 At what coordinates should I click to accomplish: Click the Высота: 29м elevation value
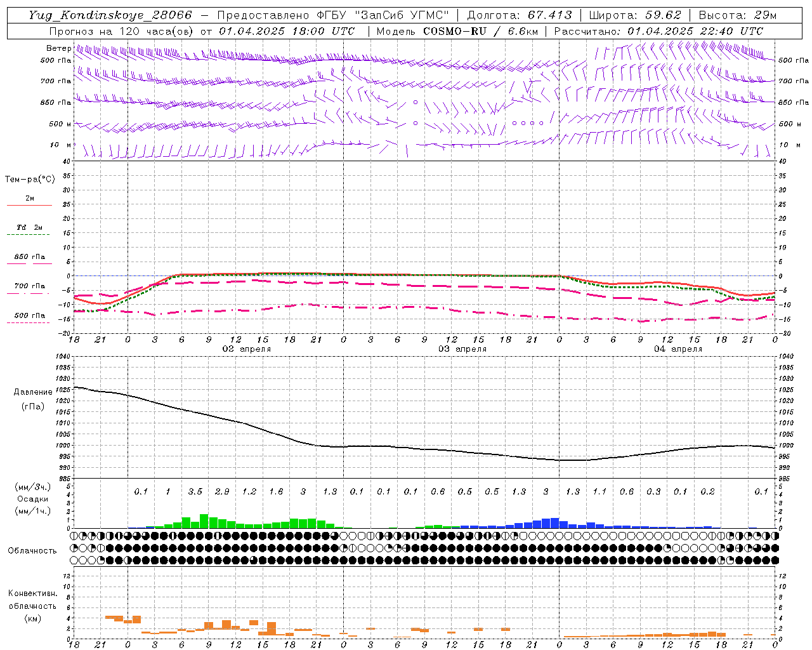coord(737,15)
